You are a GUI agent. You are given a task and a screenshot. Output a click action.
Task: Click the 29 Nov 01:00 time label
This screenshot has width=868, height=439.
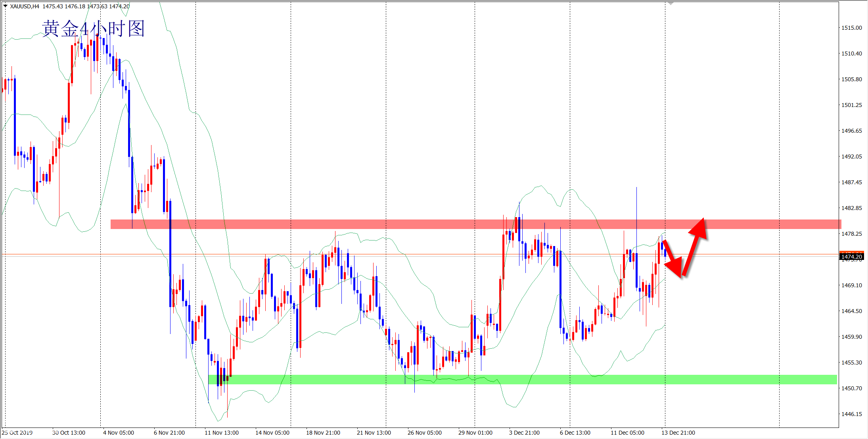click(475, 433)
